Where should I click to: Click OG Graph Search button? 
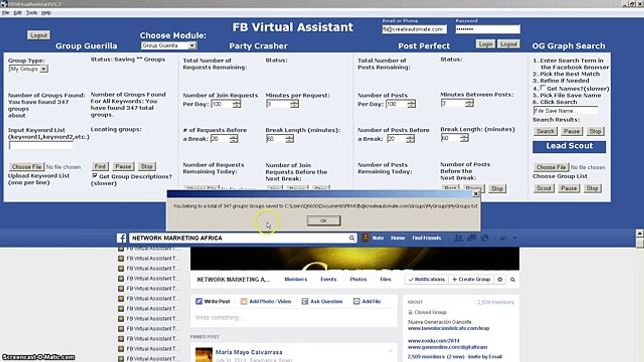(545, 131)
